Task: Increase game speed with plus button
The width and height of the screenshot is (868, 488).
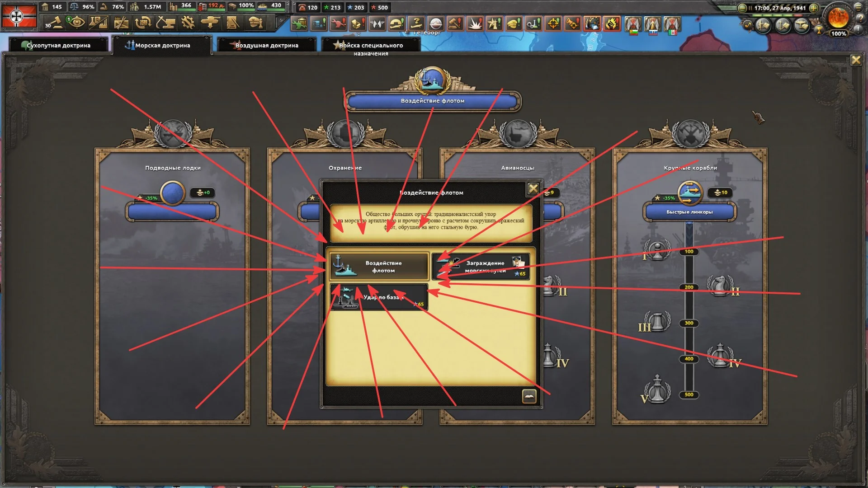Action: click(x=813, y=8)
